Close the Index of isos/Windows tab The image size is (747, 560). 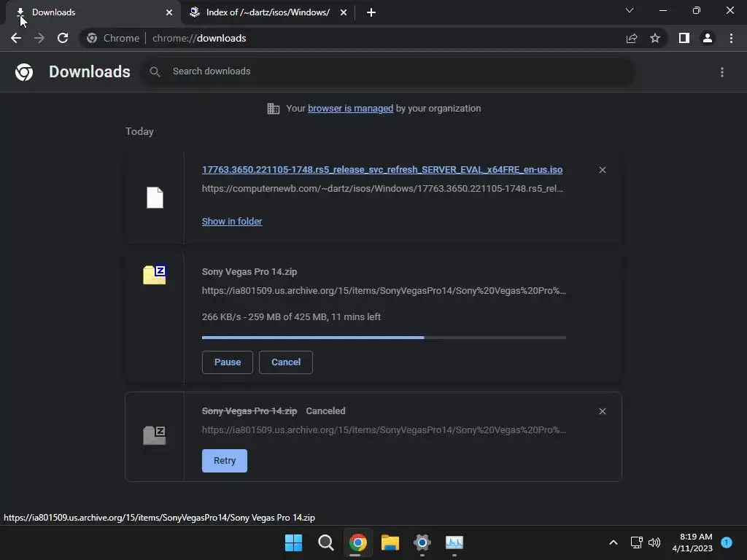344,12
